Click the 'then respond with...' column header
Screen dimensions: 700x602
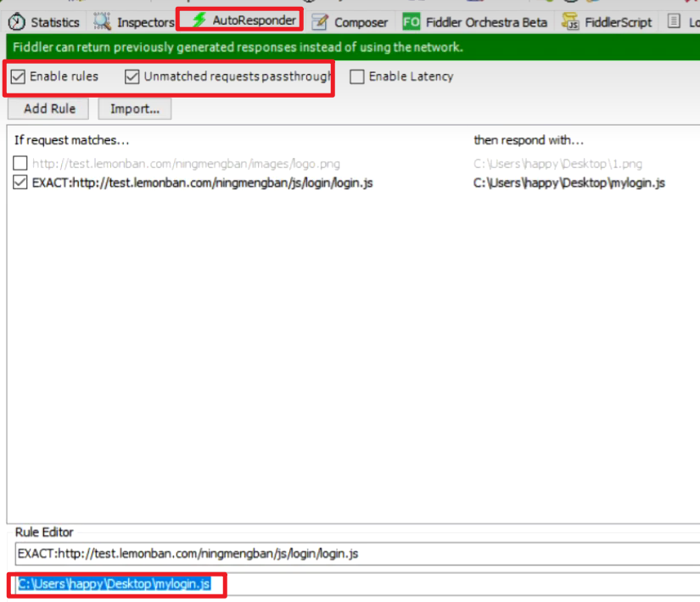click(x=529, y=140)
